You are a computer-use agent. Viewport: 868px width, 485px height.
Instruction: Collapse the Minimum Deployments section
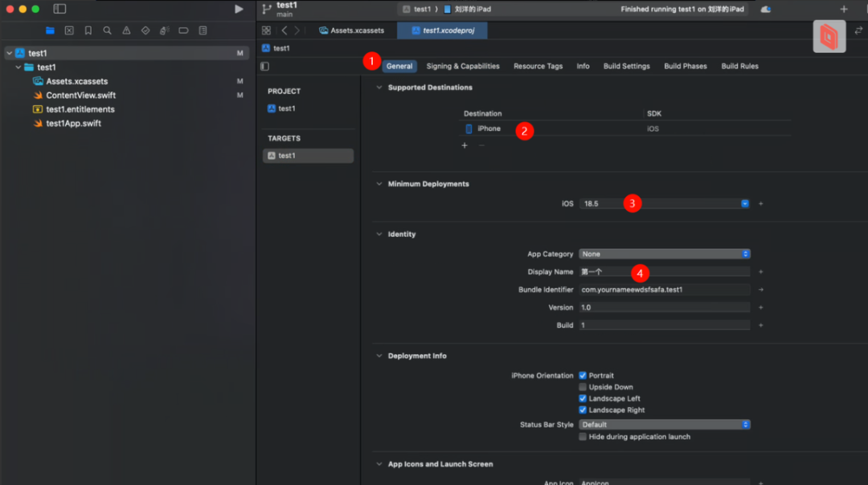click(x=379, y=184)
